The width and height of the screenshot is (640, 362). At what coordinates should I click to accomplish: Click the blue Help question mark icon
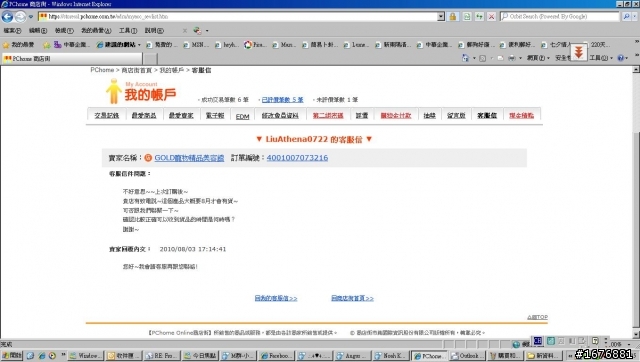pos(620,58)
